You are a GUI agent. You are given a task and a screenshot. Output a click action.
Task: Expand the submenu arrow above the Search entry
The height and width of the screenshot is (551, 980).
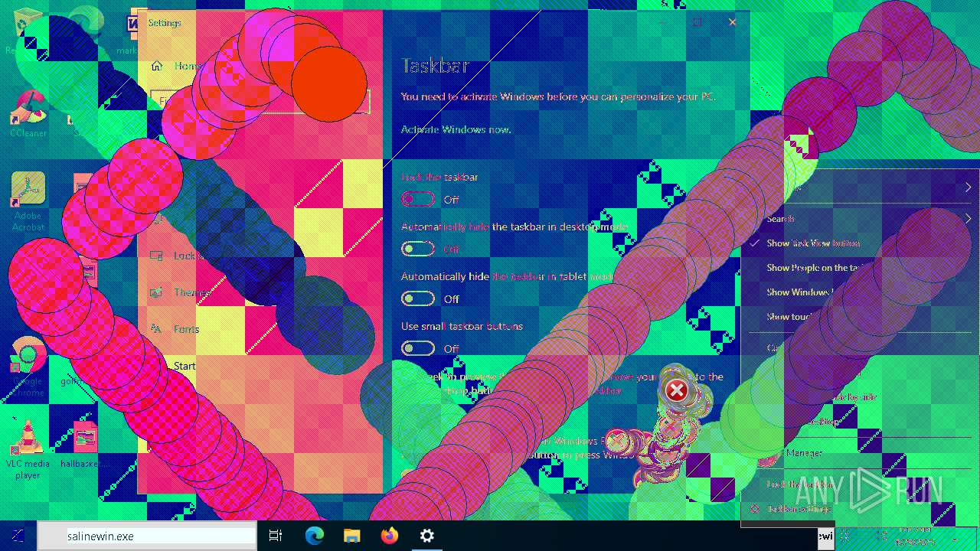(x=968, y=187)
